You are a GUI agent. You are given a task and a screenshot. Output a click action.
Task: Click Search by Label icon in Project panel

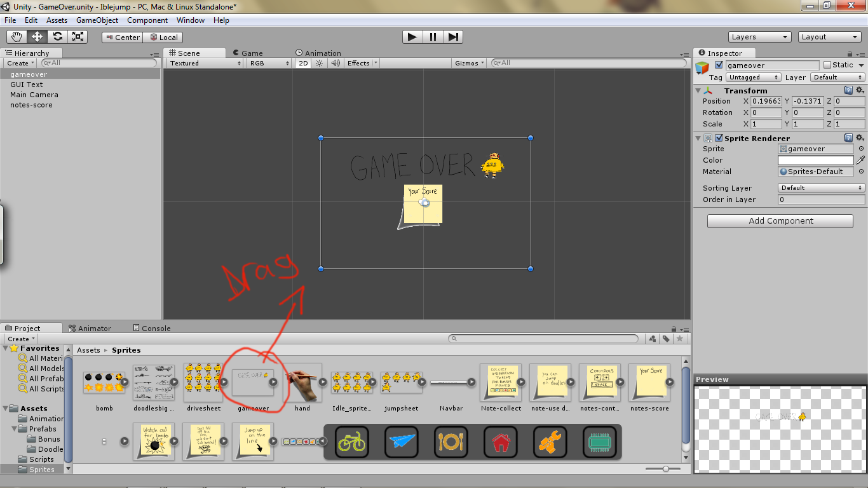pos(666,339)
